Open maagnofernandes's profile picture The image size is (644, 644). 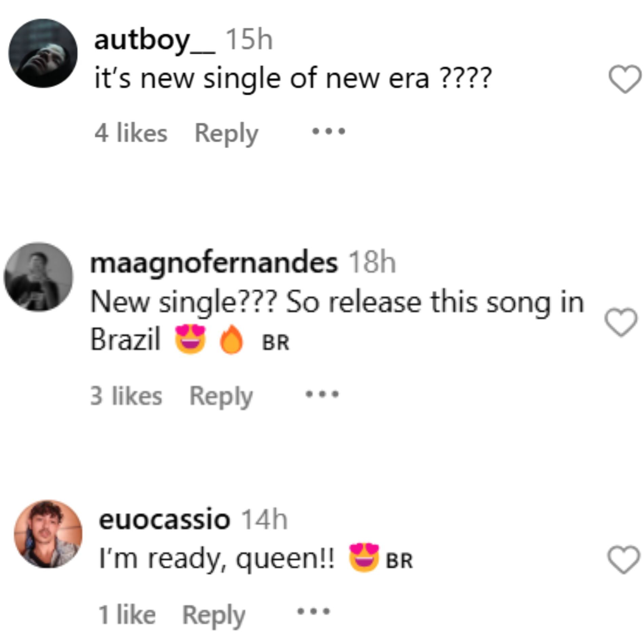click(38, 277)
